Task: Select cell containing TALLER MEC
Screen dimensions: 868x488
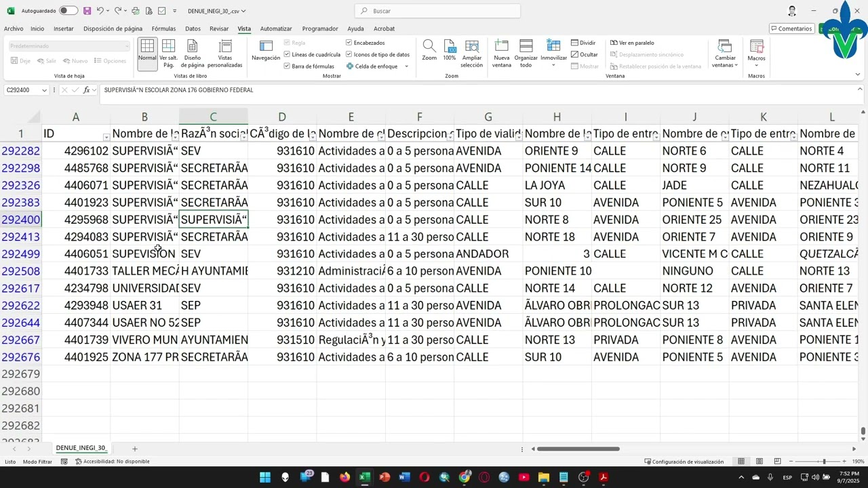Action: click(x=144, y=271)
